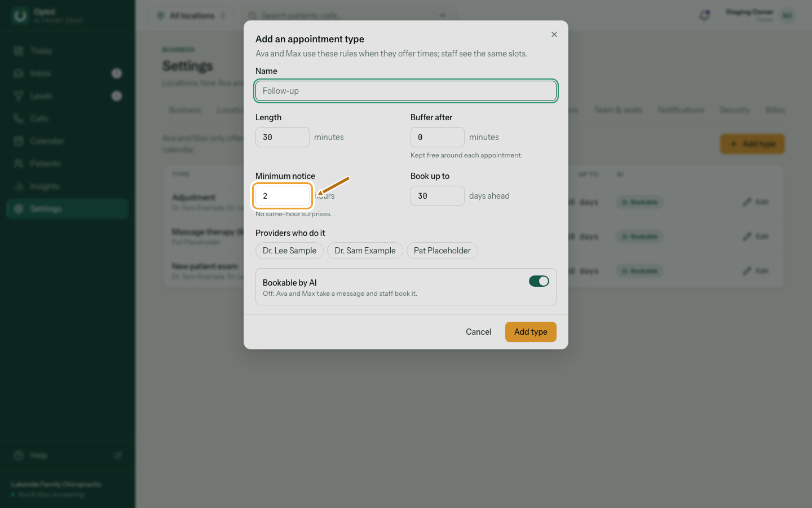The width and height of the screenshot is (812, 508).
Task: Edit the New patient exam row
Action: [x=756, y=271]
